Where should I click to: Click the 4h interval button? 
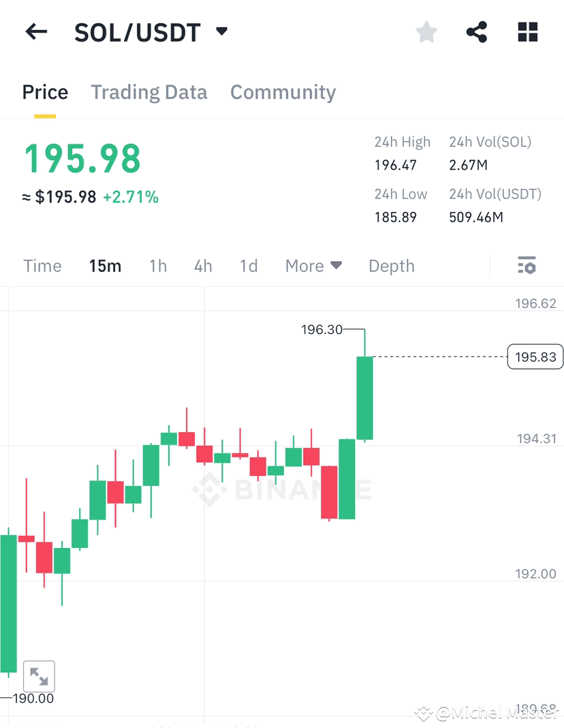coord(203,266)
